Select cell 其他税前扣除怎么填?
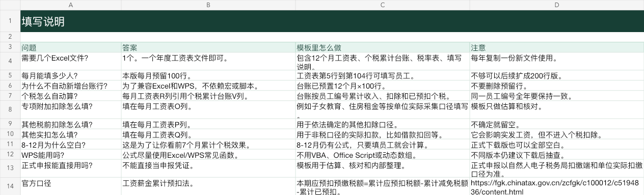The image size is (644, 195). [x=71, y=125]
